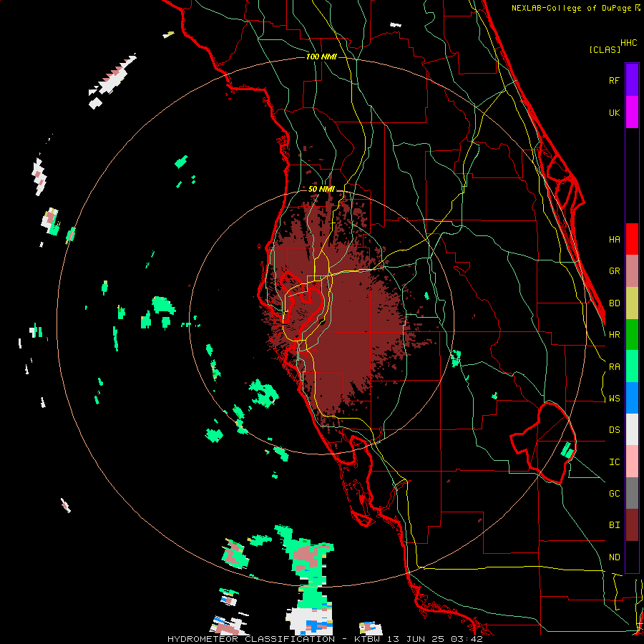Screen dimensions: 644x644
Task: Select the GR legend label
Action: pos(614,271)
